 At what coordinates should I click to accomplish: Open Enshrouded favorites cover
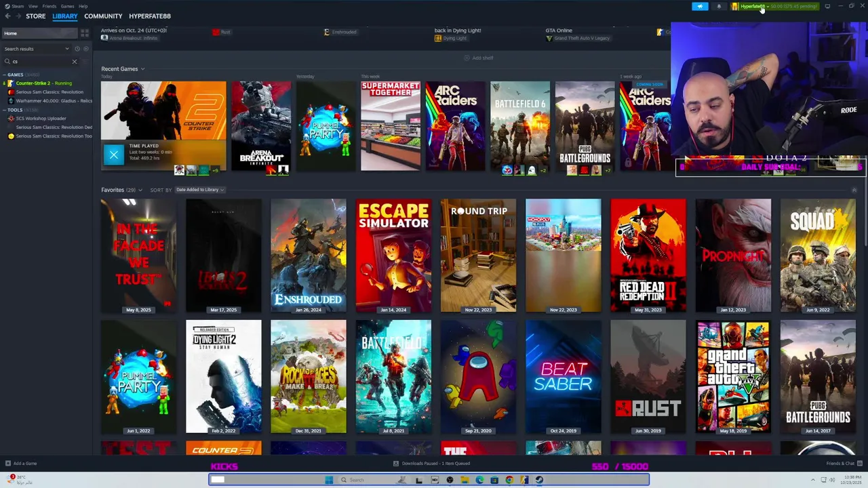tap(309, 256)
